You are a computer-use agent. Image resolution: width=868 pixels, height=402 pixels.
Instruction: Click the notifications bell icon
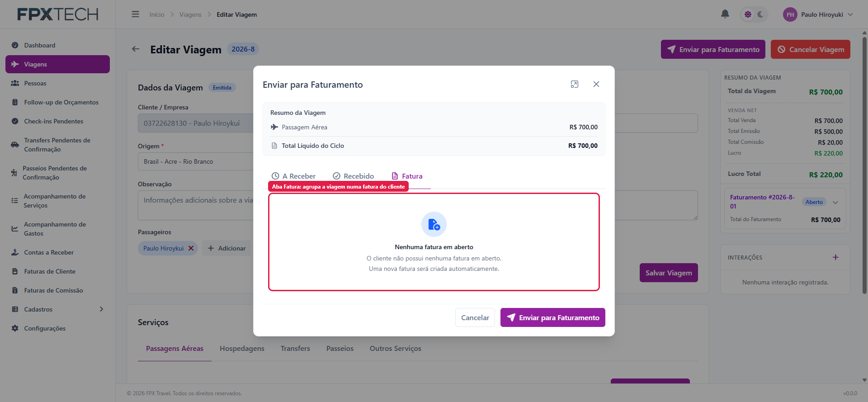tap(725, 14)
